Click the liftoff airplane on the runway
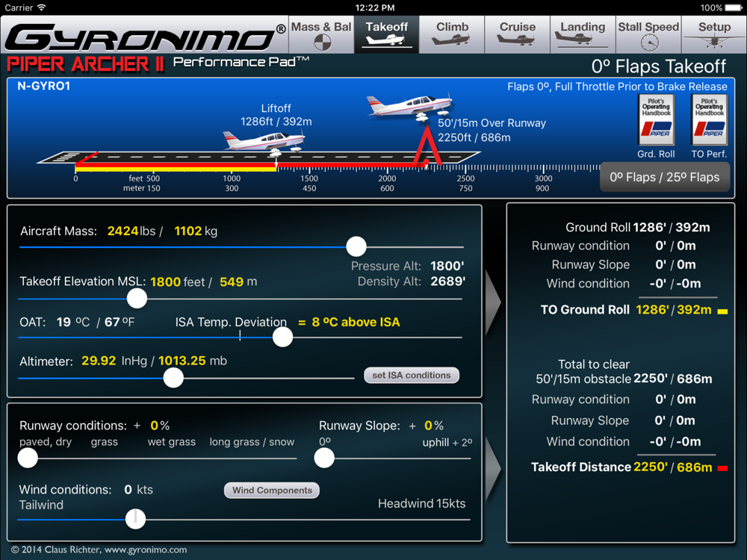 tap(264, 143)
